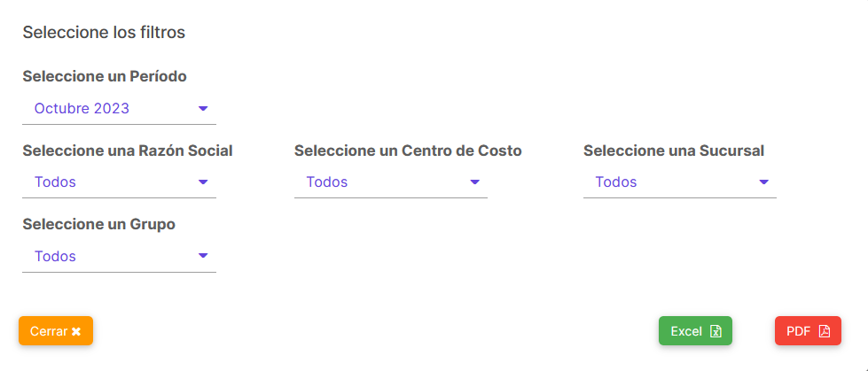This screenshot has height=371, width=868.
Task: Expand the Período dropdown arrow
Action: tap(203, 108)
